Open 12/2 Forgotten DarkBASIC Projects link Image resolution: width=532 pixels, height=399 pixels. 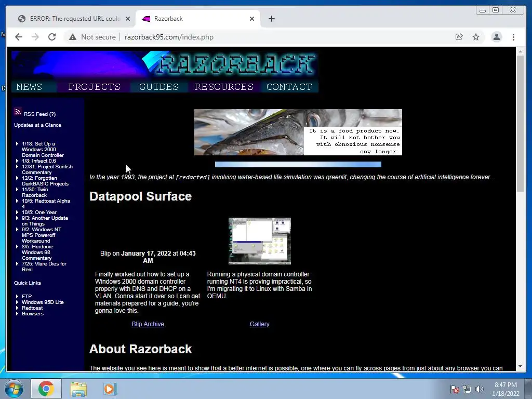45,181
